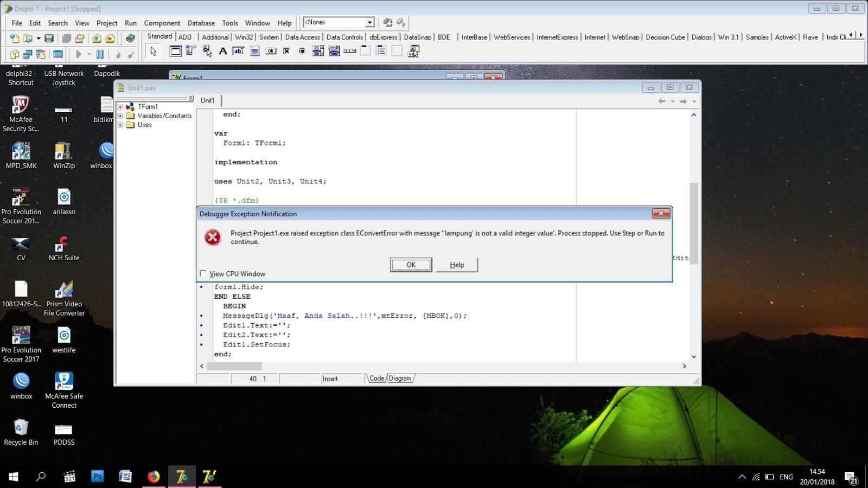Select the Memo component on Standard palette
Viewport: 868px width, 488px height.
(255, 51)
